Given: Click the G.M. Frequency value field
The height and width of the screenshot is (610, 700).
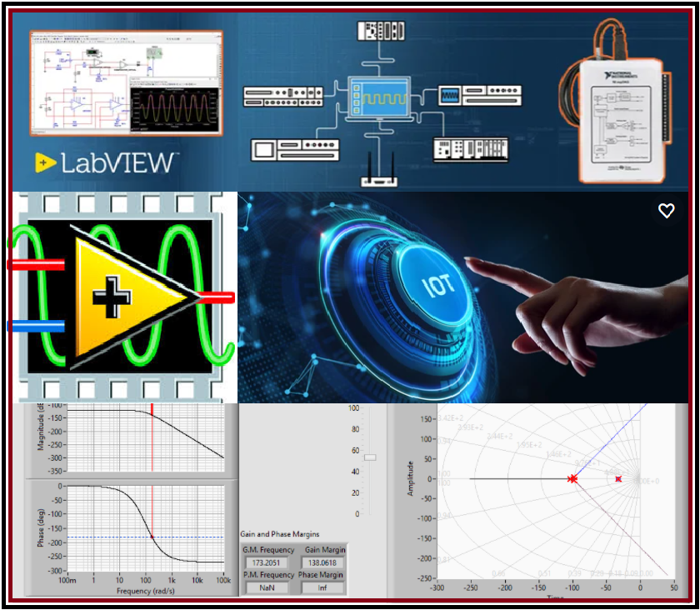Looking at the screenshot, I should [267, 563].
